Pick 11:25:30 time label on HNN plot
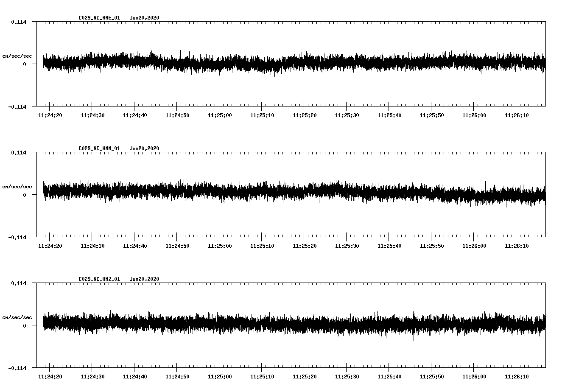This screenshot has width=576, height=392. click(347, 246)
